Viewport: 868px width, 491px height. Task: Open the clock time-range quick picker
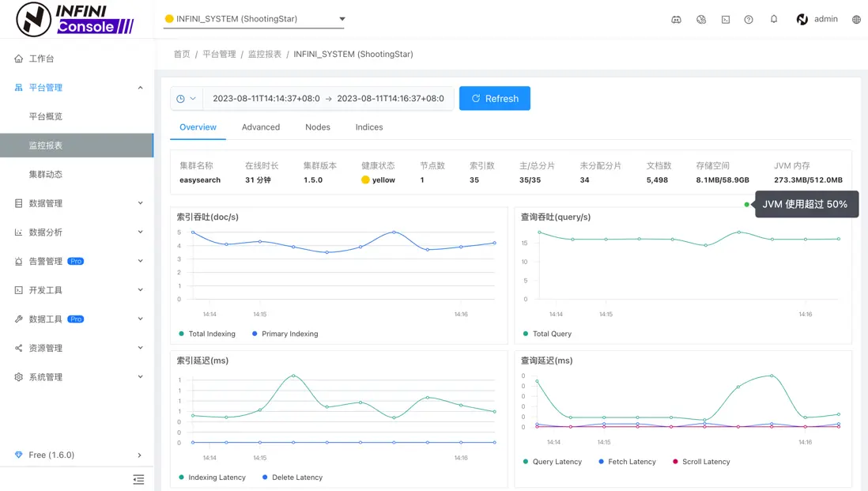point(187,99)
